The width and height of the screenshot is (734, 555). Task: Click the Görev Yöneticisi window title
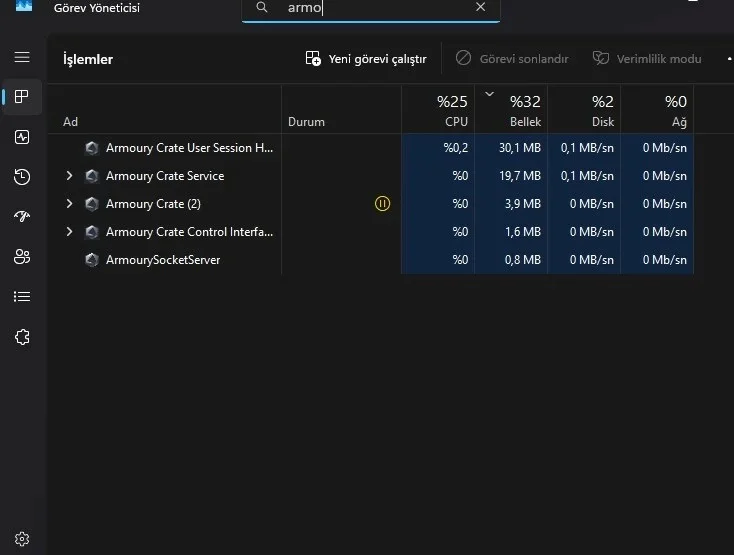[x=97, y=8]
